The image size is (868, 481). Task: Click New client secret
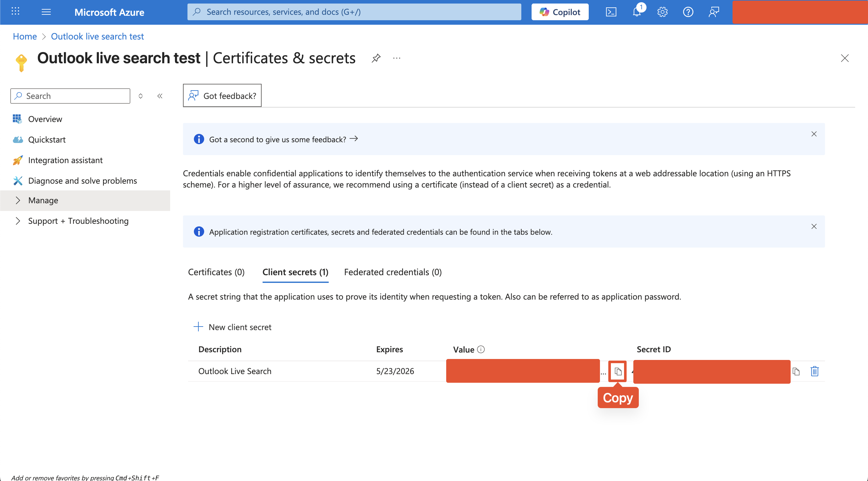click(232, 327)
